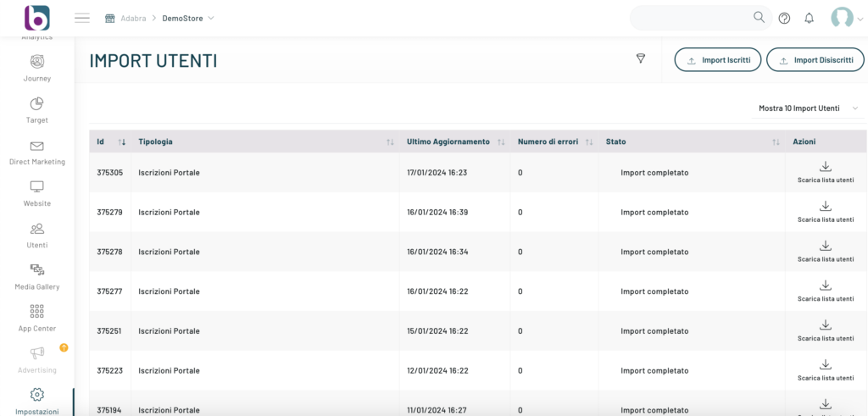
Task: Open the notifications bell
Action: [x=809, y=18]
